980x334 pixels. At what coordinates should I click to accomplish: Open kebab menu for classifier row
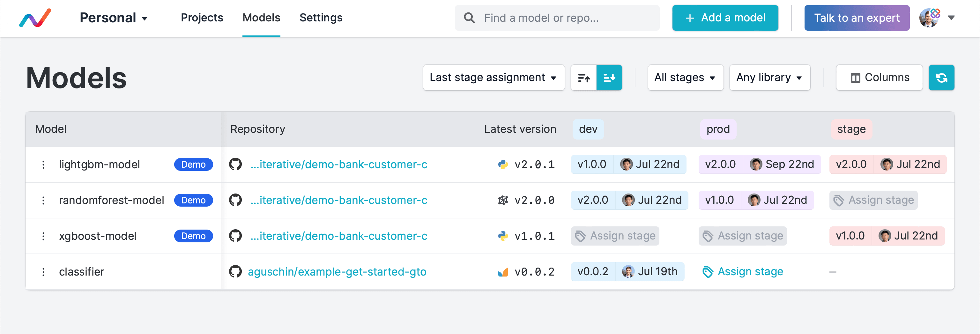(x=43, y=272)
